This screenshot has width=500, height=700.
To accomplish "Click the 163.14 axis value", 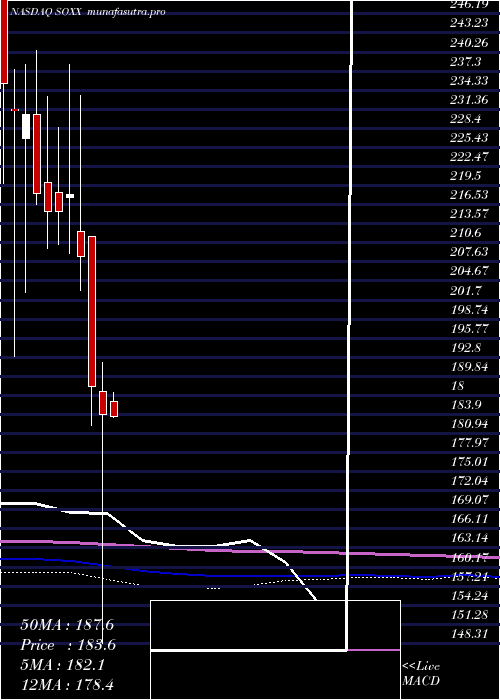I will coord(469,538).
